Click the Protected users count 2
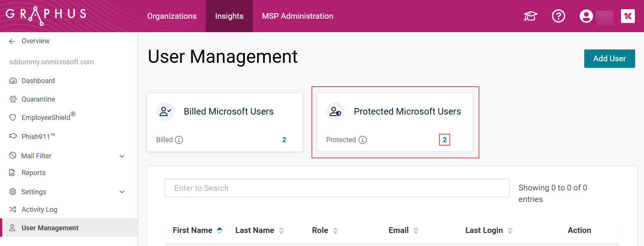This screenshot has height=246, width=644. click(444, 140)
